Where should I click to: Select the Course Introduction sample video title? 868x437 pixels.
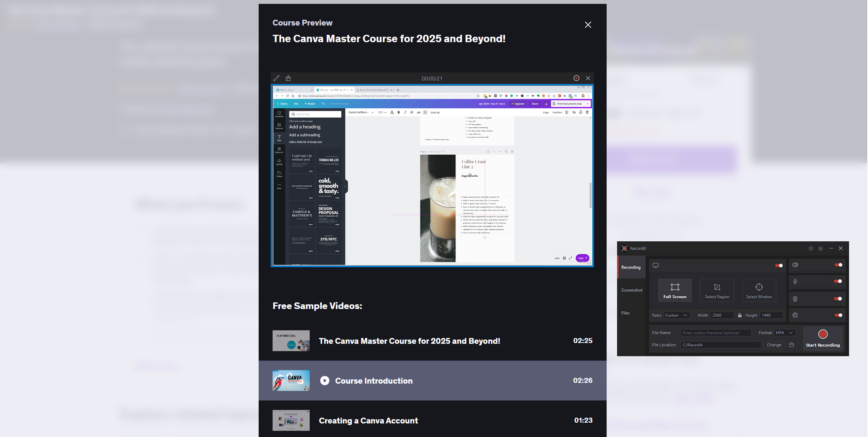(x=374, y=381)
